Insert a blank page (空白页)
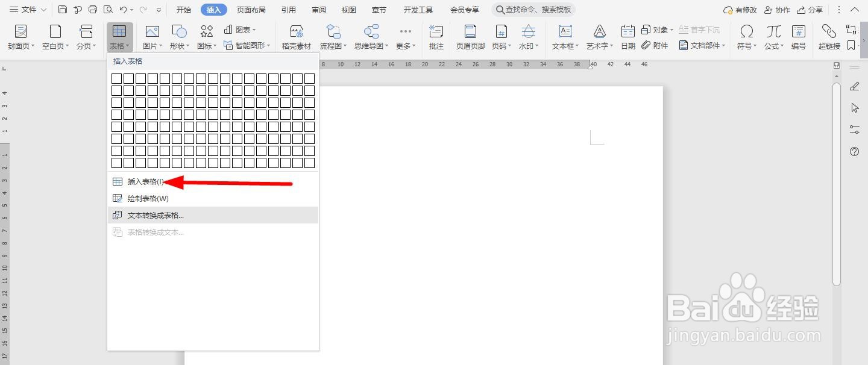 (55, 37)
